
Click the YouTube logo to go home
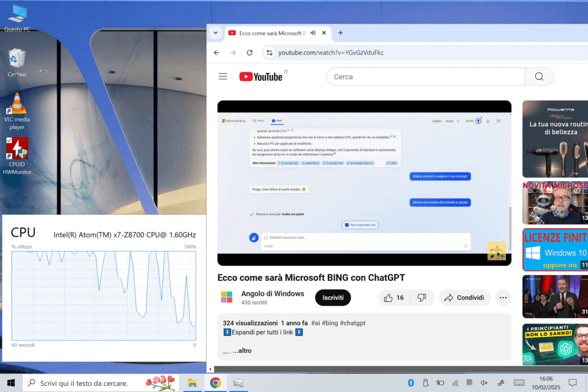tap(261, 76)
